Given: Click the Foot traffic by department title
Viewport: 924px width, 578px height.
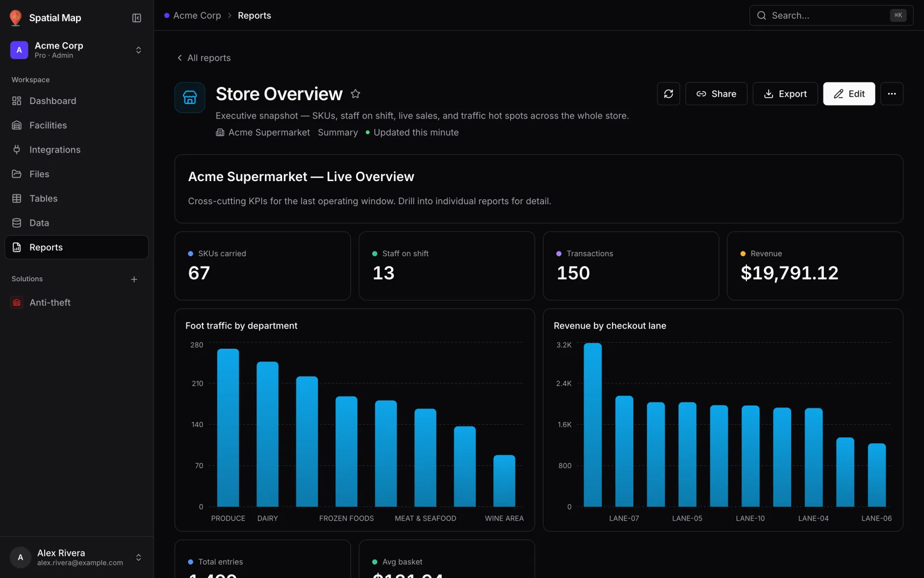Looking at the screenshot, I should pyautogui.click(x=241, y=326).
